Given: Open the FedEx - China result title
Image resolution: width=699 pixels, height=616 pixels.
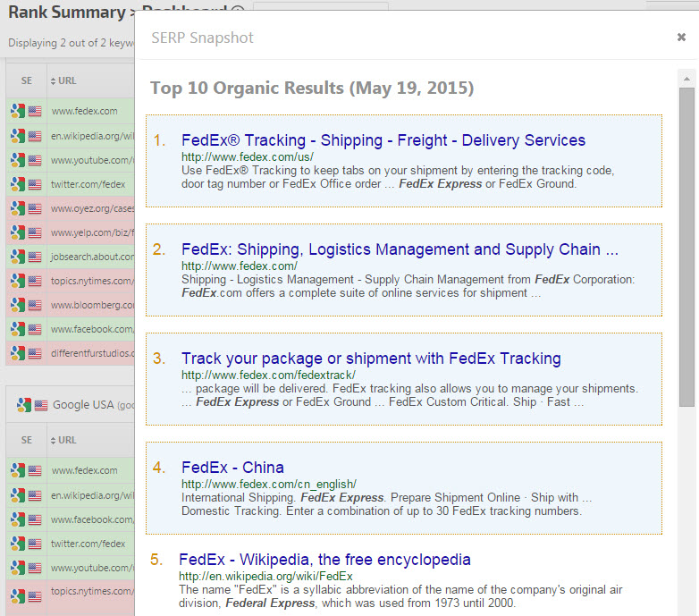Looking at the screenshot, I should point(232,468).
